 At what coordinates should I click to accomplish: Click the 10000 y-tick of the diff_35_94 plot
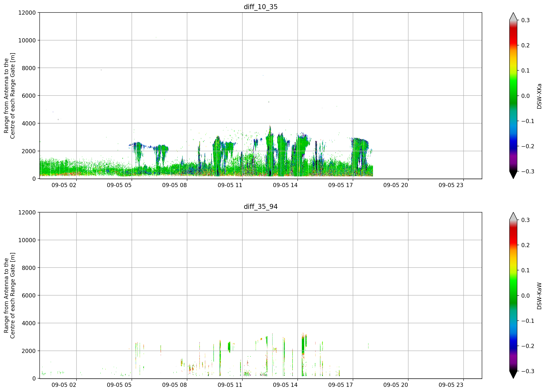click(27, 240)
